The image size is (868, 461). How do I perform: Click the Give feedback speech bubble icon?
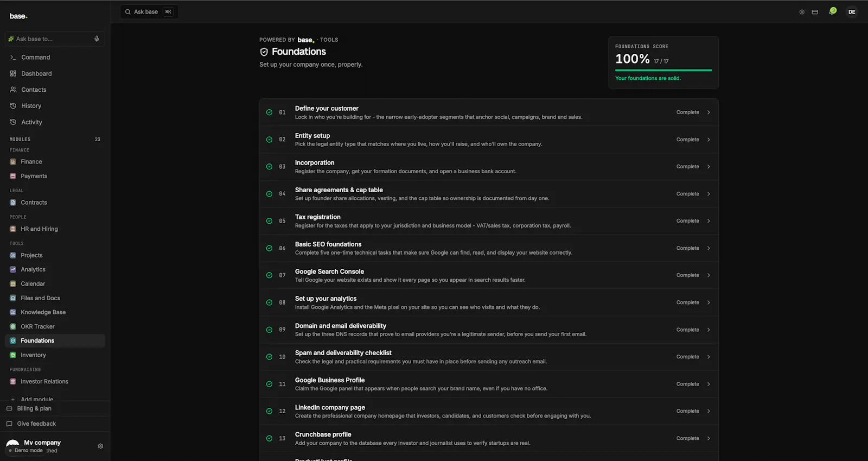tap(9, 424)
